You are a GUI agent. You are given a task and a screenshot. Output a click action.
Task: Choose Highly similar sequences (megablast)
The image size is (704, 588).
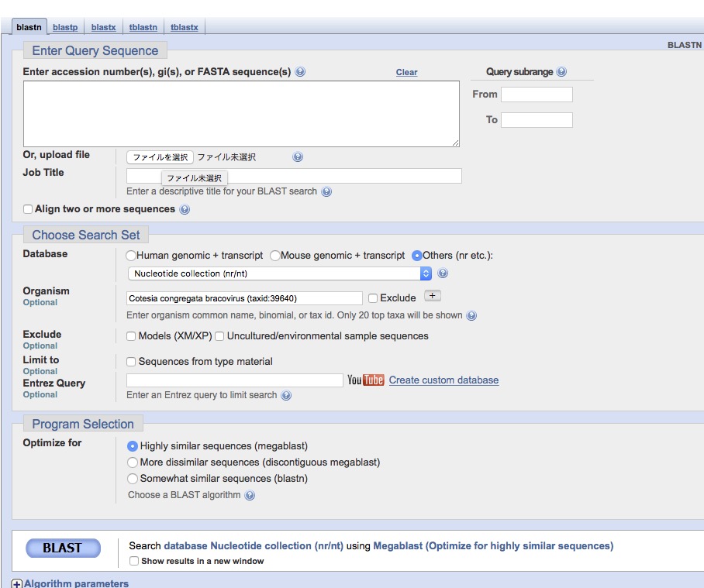(132, 446)
